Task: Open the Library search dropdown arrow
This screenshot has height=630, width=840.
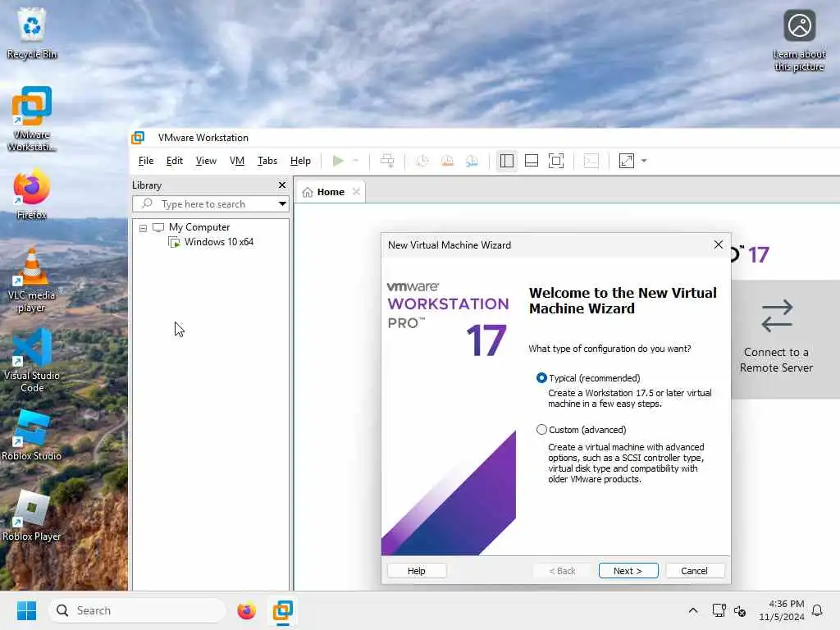Action: click(x=282, y=204)
